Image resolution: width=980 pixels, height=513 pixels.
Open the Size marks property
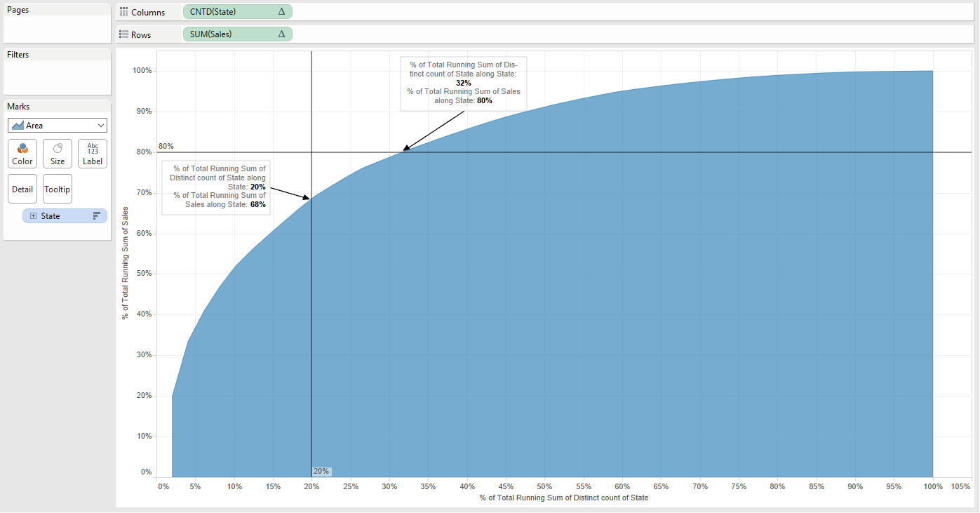[58, 154]
